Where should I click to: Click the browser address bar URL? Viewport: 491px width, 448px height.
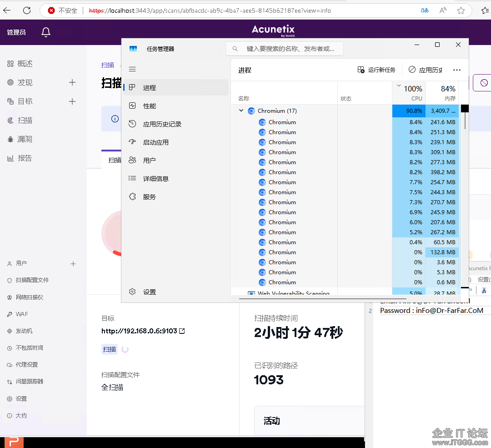tap(210, 10)
